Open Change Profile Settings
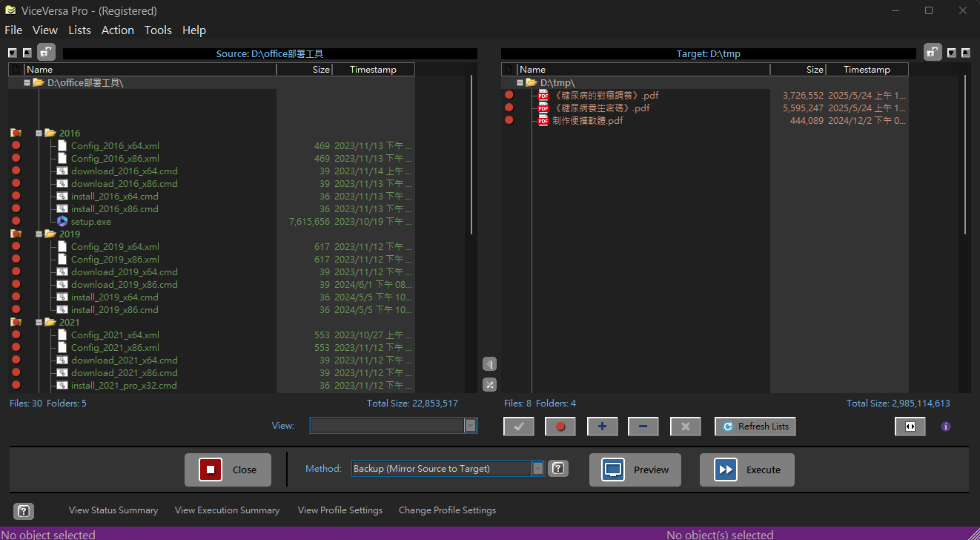The height and width of the screenshot is (540, 980). (447, 510)
